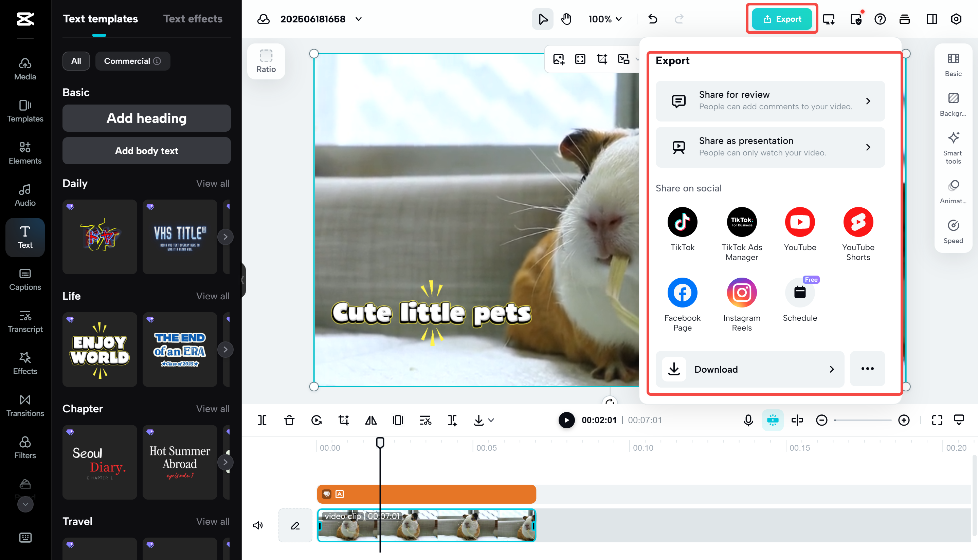View all Daily text templates
978x560 pixels.
coord(212,184)
